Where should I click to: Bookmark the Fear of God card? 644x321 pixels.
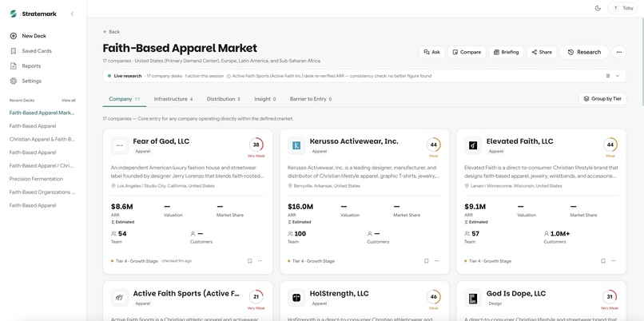coord(249,261)
